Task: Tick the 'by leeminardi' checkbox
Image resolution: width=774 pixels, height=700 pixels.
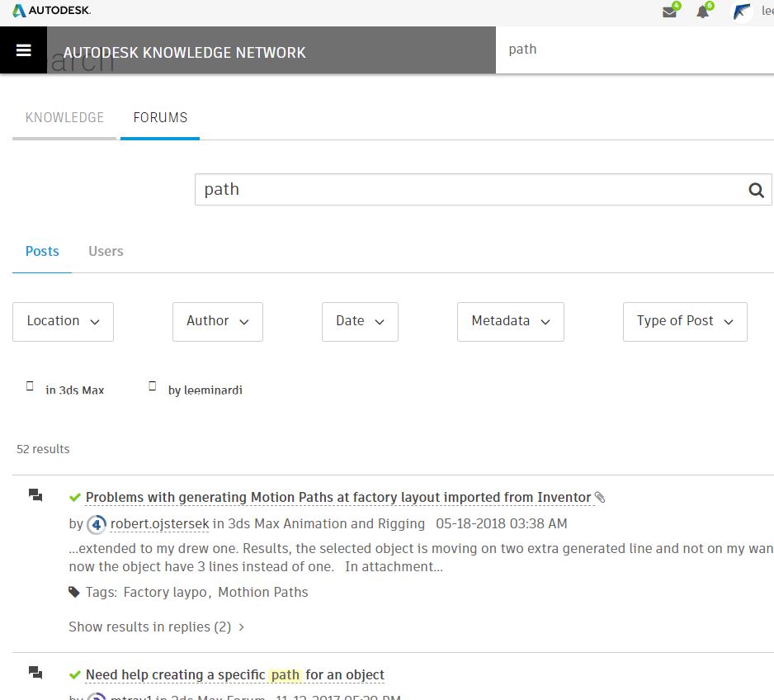Action: (152, 386)
